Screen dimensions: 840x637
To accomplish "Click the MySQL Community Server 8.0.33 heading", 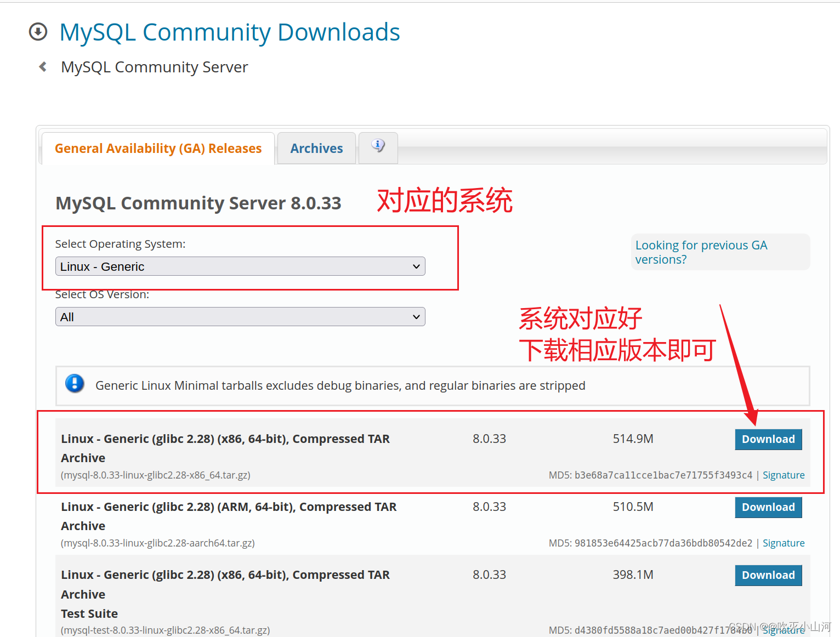I will (x=198, y=203).
